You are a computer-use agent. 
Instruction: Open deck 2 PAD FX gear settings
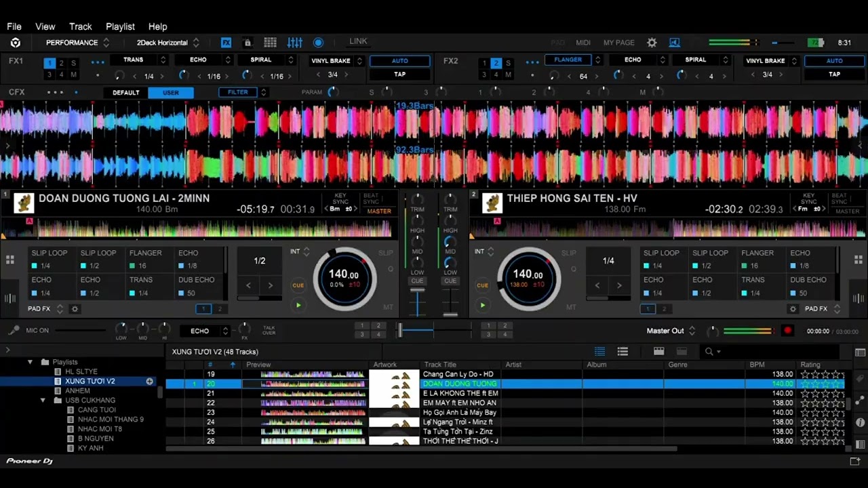pos(793,309)
